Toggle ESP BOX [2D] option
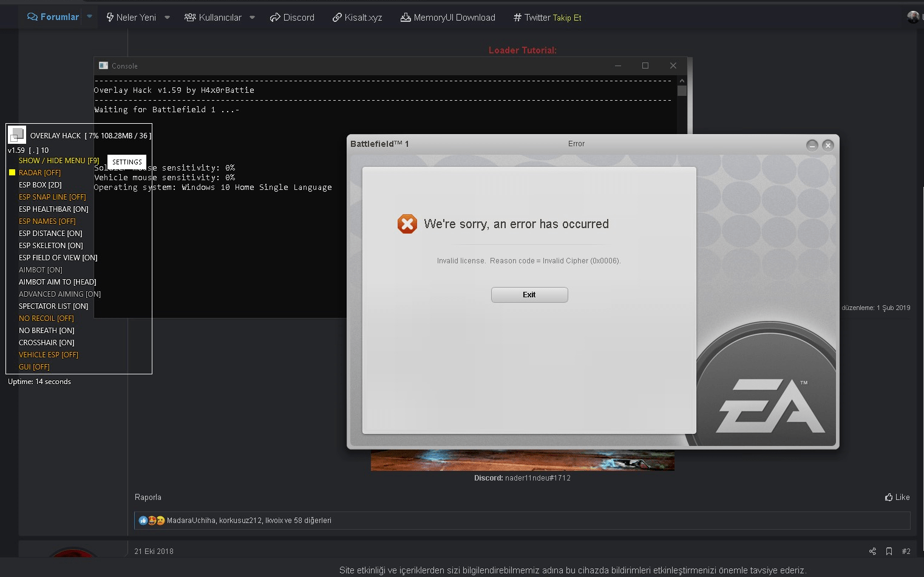The height and width of the screenshot is (577, 924). click(x=40, y=185)
